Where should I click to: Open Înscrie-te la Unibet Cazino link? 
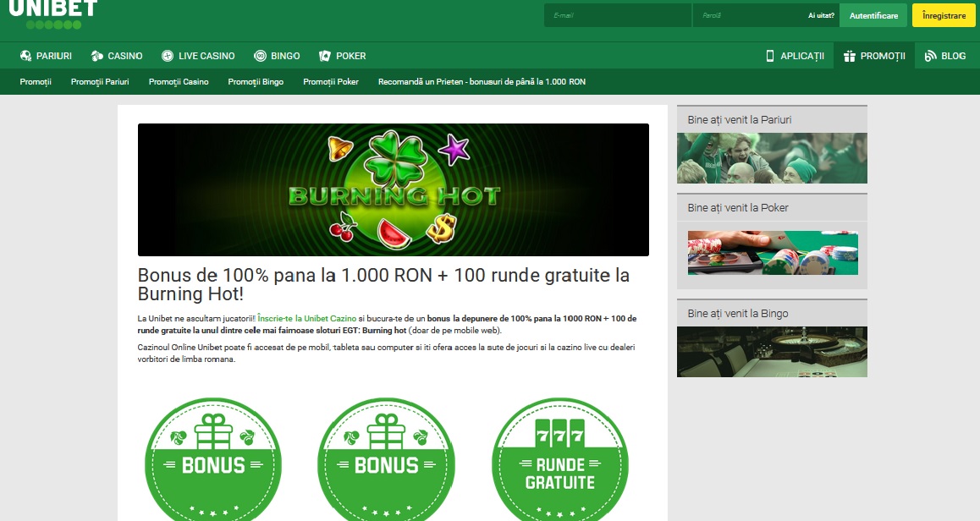coord(307,319)
